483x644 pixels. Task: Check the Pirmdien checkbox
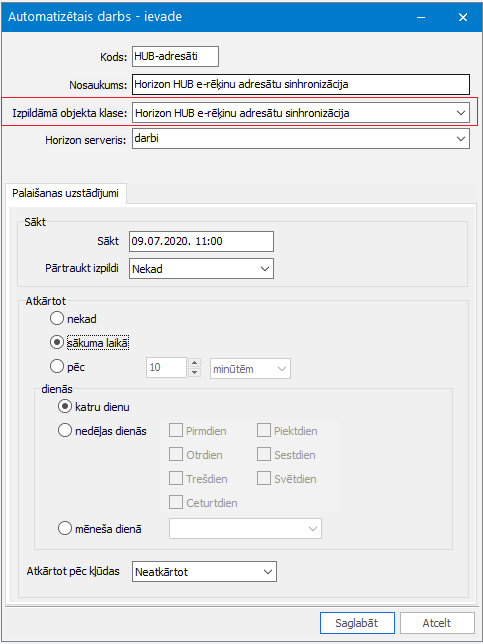click(176, 431)
